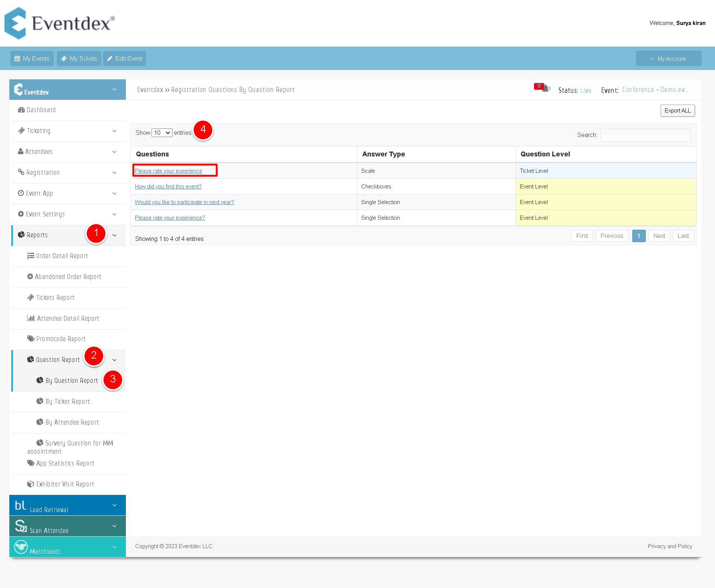Screen dimensions: 715x588
Task: Open the Show entries dropdown
Action: 162,133
